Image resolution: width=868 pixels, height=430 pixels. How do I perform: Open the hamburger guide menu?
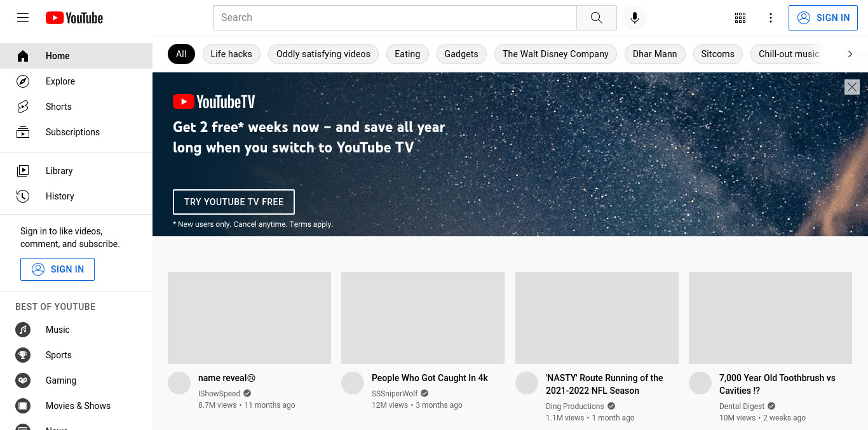tap(23, 18)
